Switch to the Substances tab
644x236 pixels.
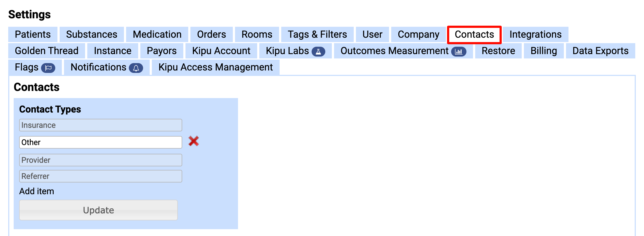click(92, 34)
